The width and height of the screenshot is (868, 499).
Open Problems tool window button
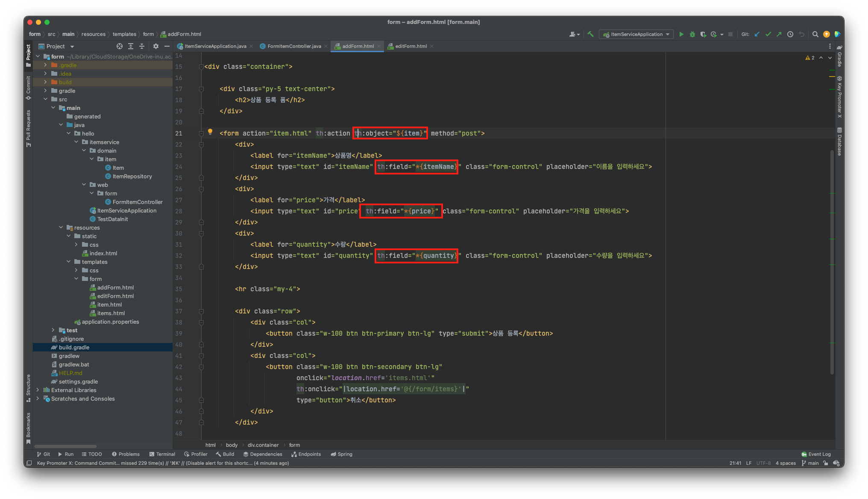click(x=126, y=454)
